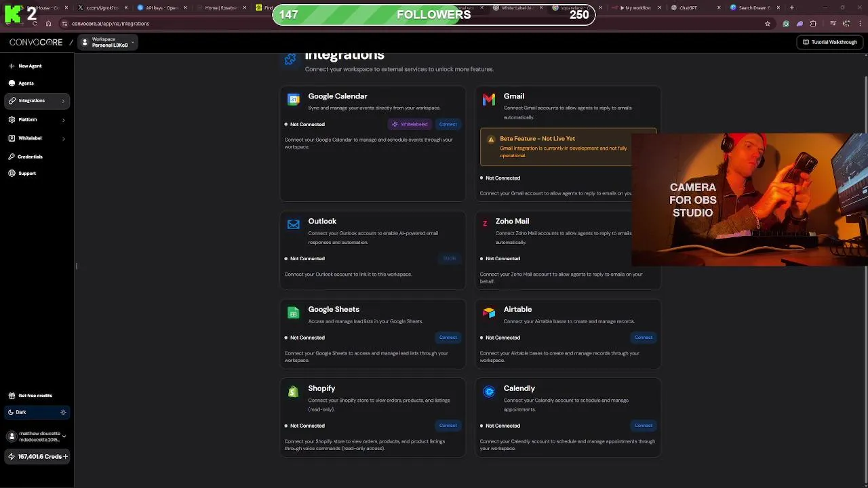The image size is (868, 488).
Task: Click the Outlook card title
Action: (322, 221)
